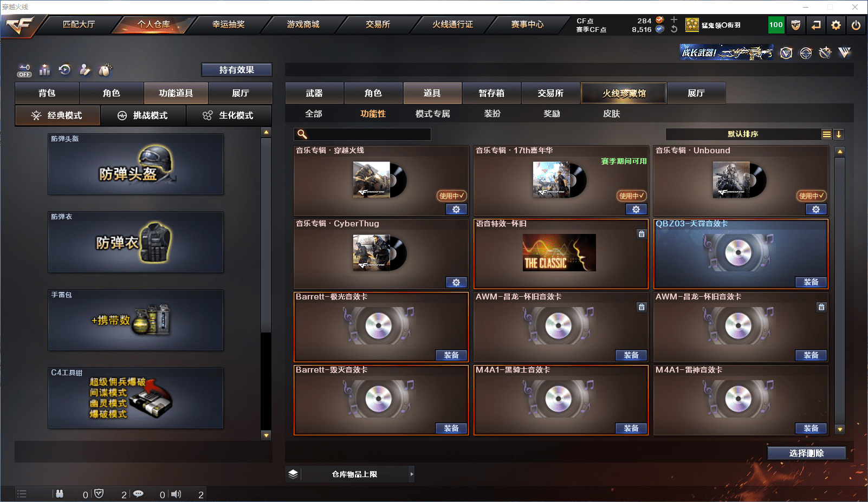This screenshot has width=868, height=502.
Task: Open the 火线珍藏馆 tab
Action: point(624,93)
